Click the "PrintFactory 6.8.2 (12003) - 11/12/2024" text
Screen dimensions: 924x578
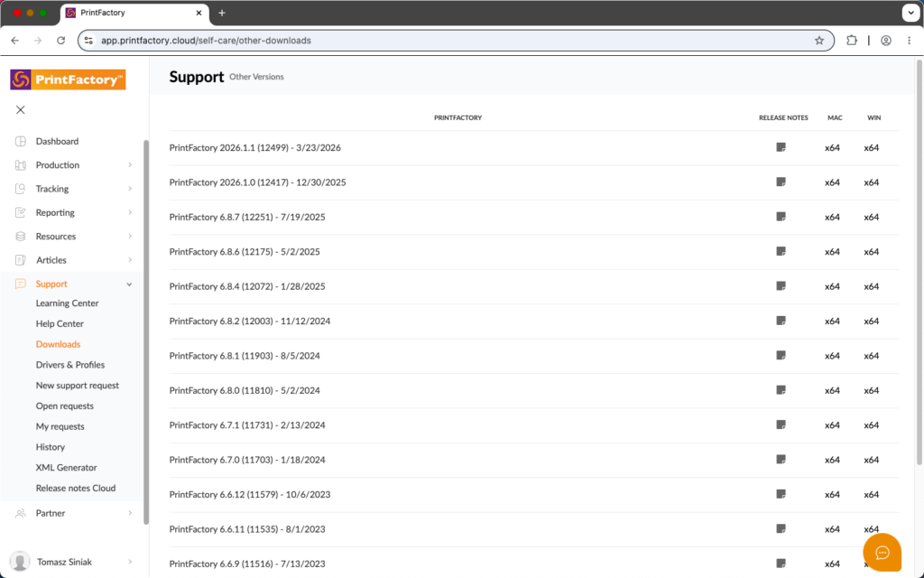(250, 322)
